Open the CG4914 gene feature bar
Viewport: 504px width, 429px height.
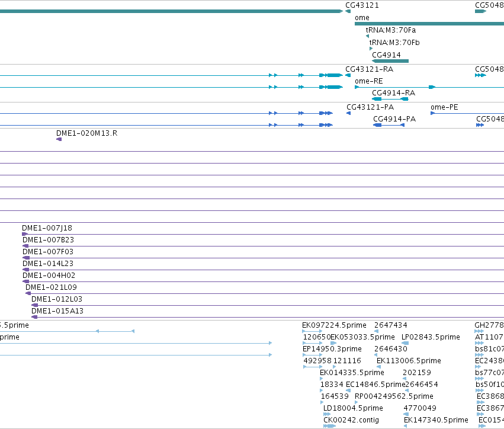pyautogui.click(x=390, y=61)
